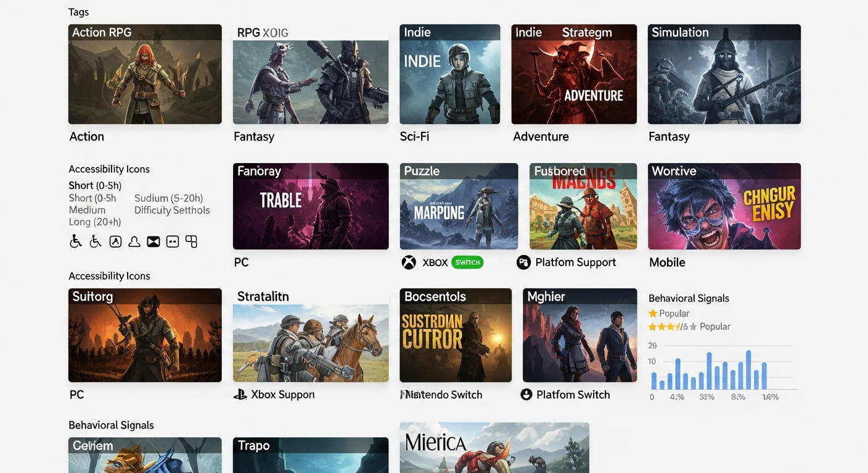Open the RPG XOIG game card
This screenshot has height=473, width=868.
[311, 74]
